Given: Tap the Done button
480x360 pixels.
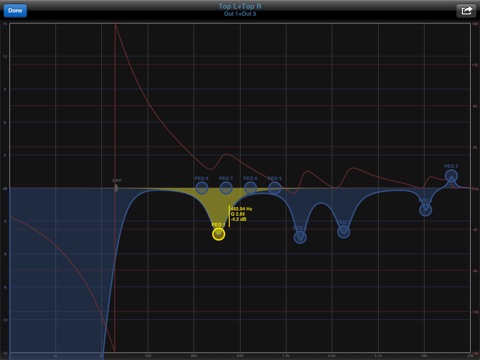Looking at the screenshot, I should click(15, 10).
